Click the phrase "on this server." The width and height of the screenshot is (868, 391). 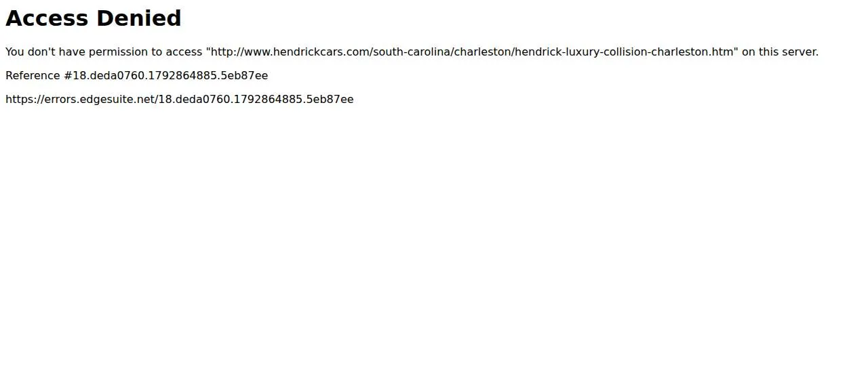pyautogui.click(x=780, y=52)
